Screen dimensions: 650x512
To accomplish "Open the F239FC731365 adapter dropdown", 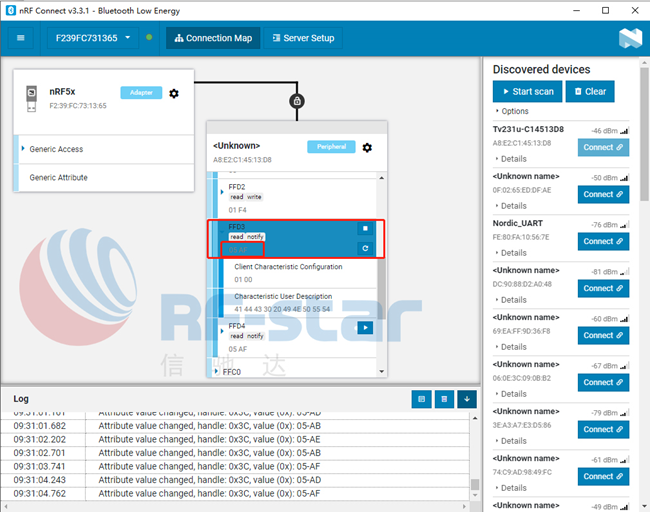I will tap(93, 38).
